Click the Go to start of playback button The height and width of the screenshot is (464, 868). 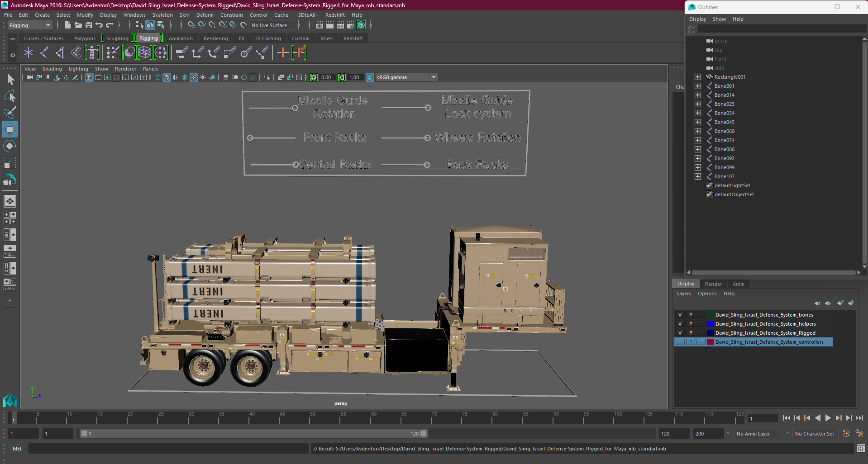coord(786,418)
